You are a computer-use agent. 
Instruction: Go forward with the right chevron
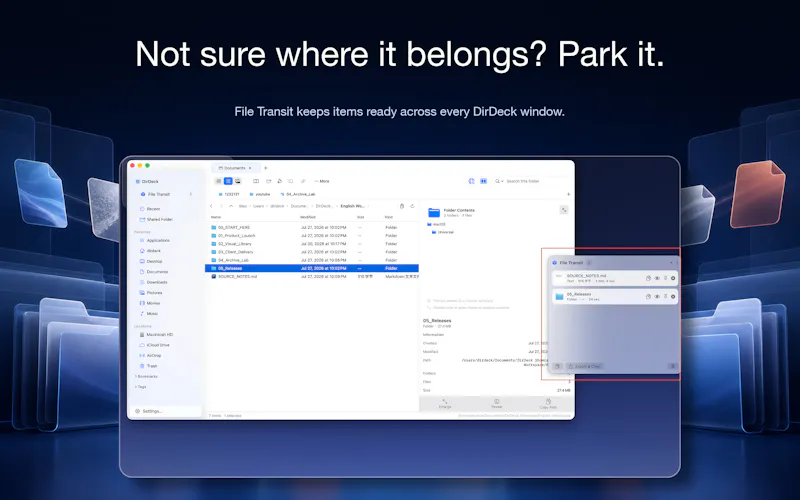[x=221, y=206]
